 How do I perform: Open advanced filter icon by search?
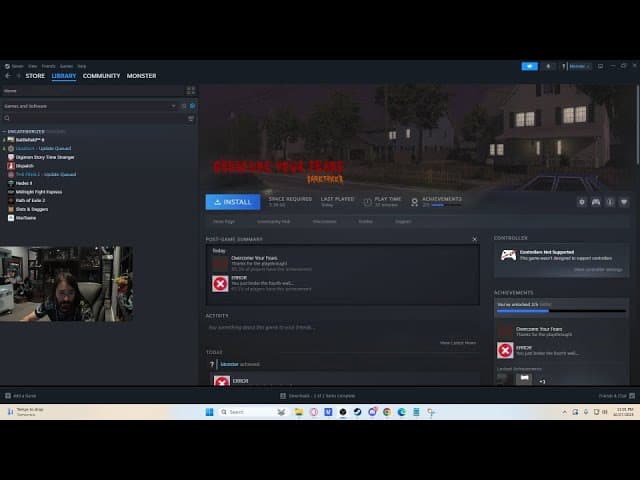pyautogui.click(x=191, y=118)
